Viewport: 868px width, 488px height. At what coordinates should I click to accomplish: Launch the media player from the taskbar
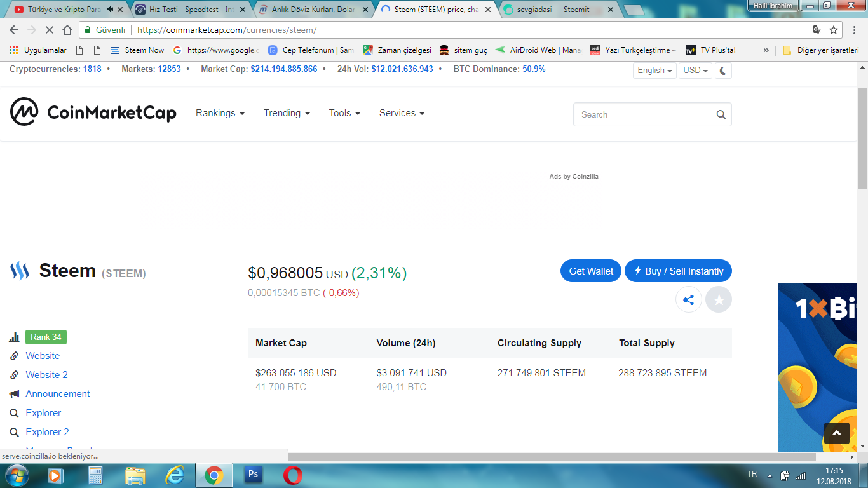(x=56, y=475)
